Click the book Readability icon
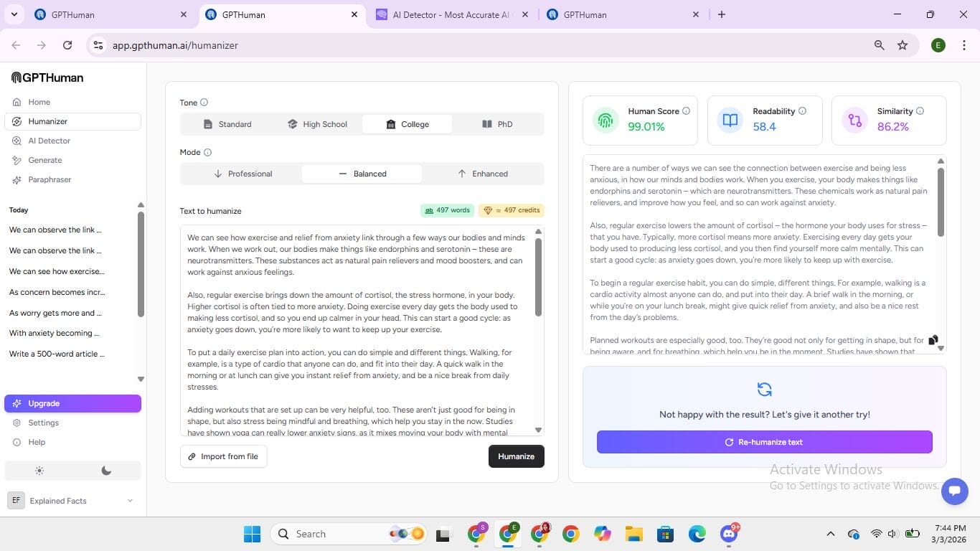The height and width of the screenshot is (551, 980). [730, 120]
